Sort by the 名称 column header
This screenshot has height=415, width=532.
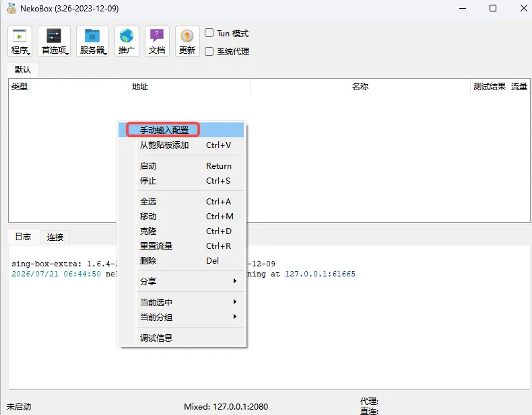360,87
